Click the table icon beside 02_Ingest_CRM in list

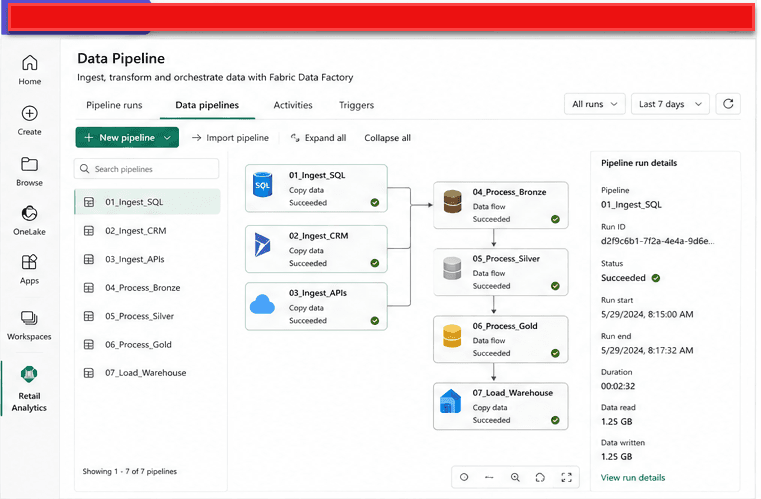(89, 231)
